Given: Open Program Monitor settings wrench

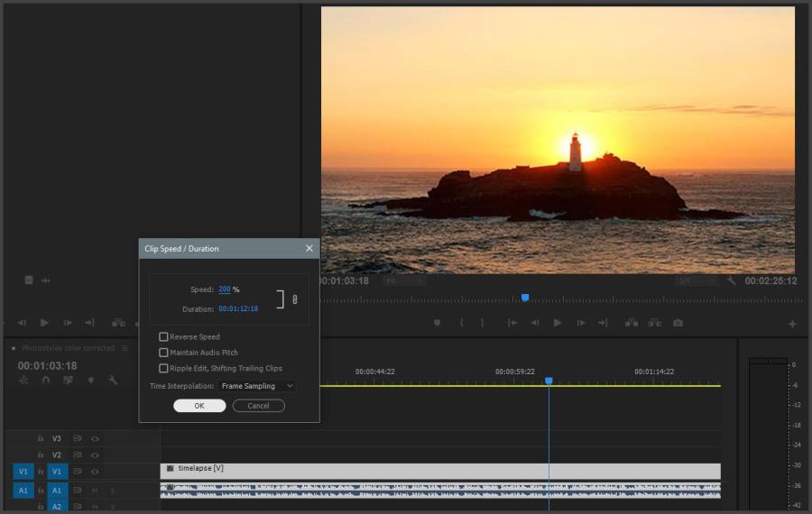Looking at the screenshot, I should tap(731, 280).
